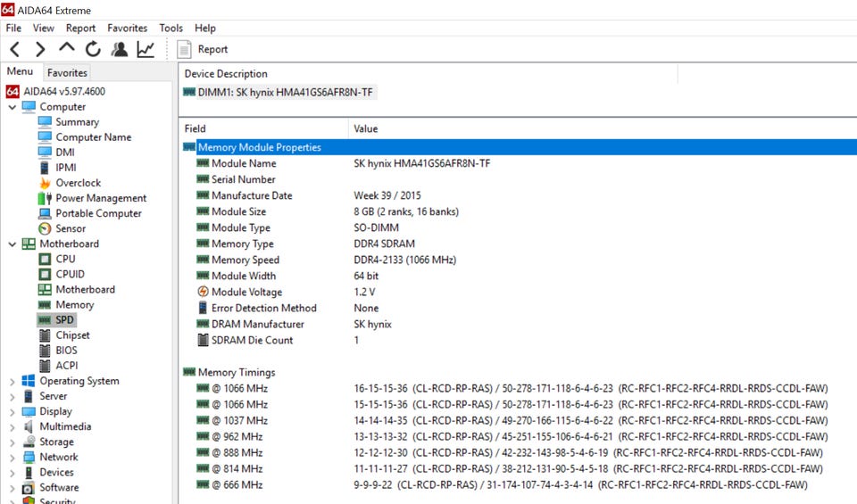Image resolution: width=857 pixels, height=504 pixels.
Task: Collapse the Computer tree node
Action: 12,107
